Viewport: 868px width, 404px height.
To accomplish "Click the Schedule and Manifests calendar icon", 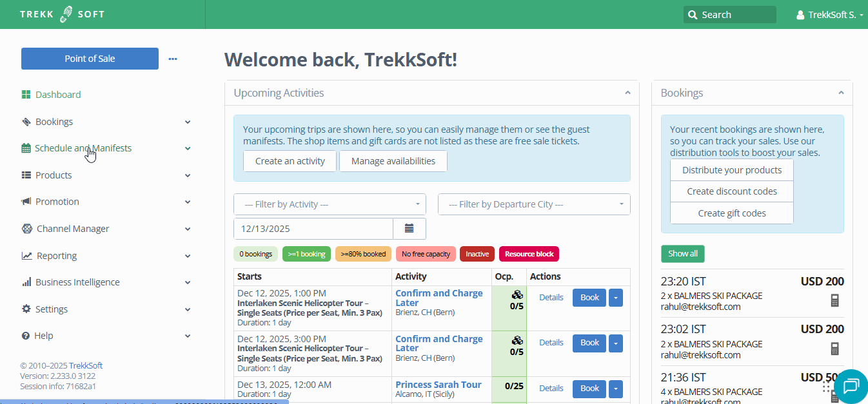I will (26, 148).
